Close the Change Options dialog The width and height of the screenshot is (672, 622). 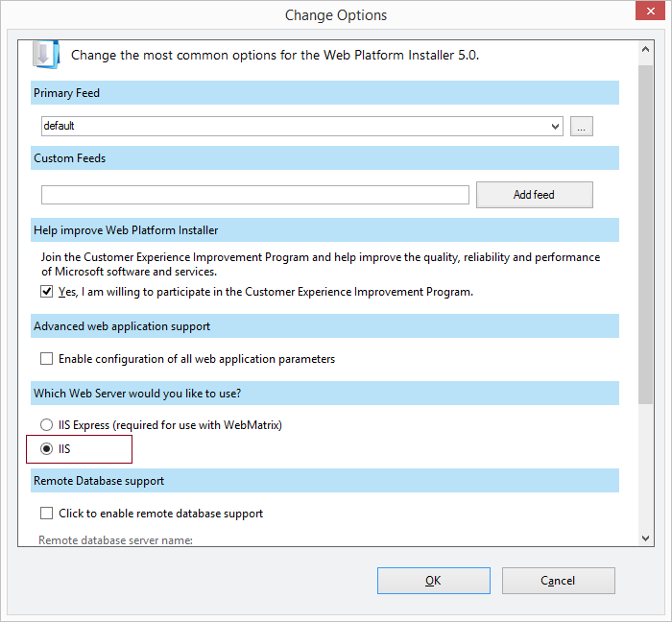(x=650, y=12)
